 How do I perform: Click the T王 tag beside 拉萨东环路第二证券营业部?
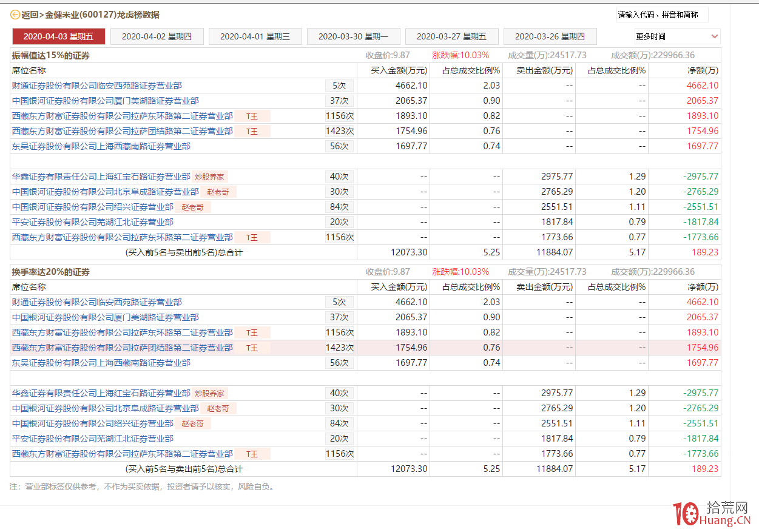[x=254, y=115]
